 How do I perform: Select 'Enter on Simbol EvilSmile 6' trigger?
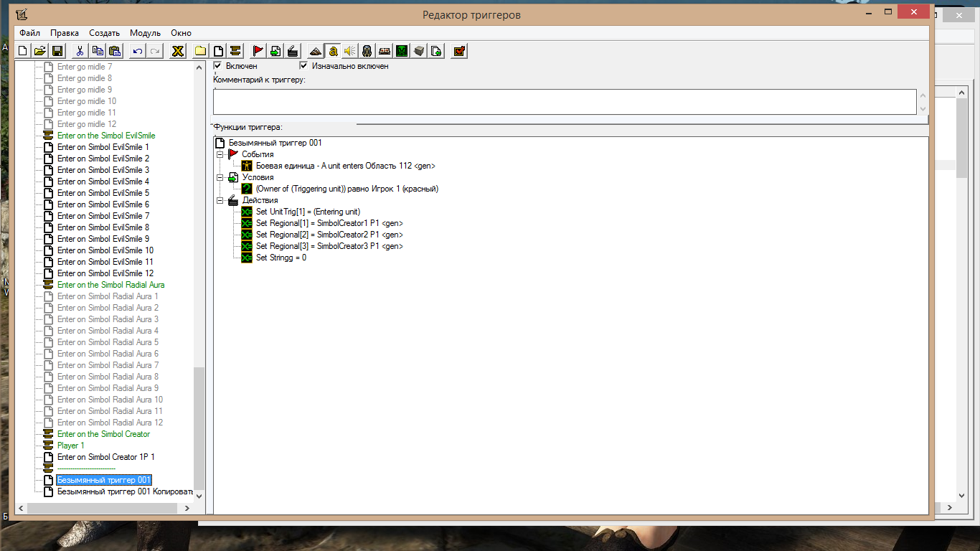(x=103, y=204)
